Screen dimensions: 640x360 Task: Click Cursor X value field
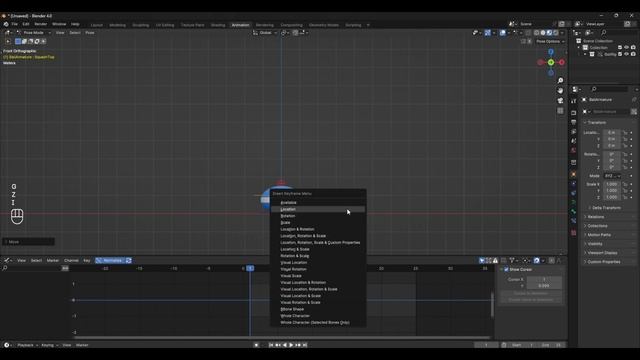[x=544, y=280]
